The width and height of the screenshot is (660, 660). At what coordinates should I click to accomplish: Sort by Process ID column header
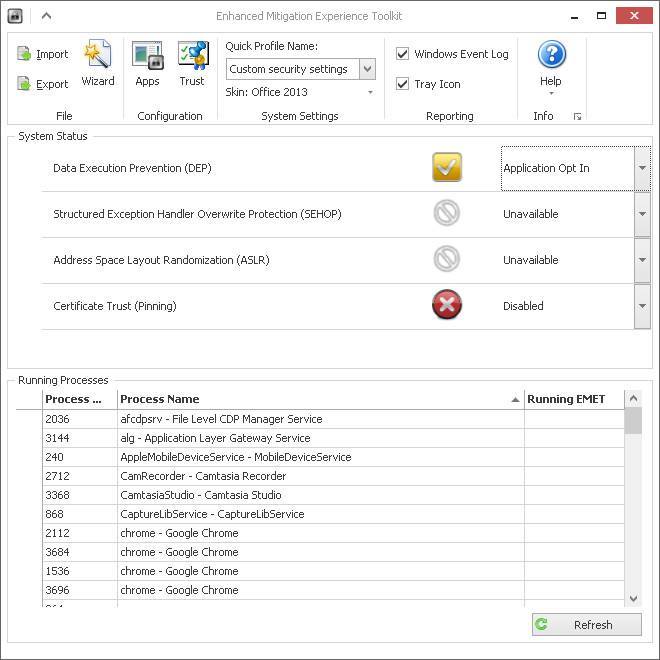point(80,399)
